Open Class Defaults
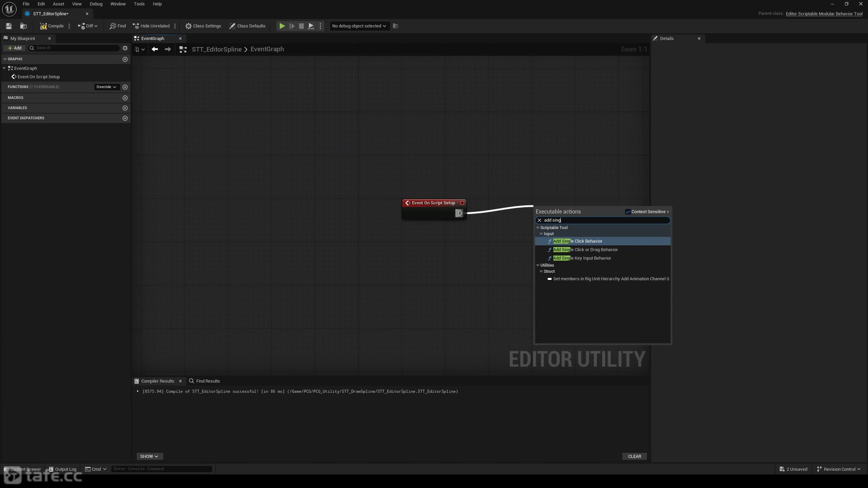 click(247, 26)
